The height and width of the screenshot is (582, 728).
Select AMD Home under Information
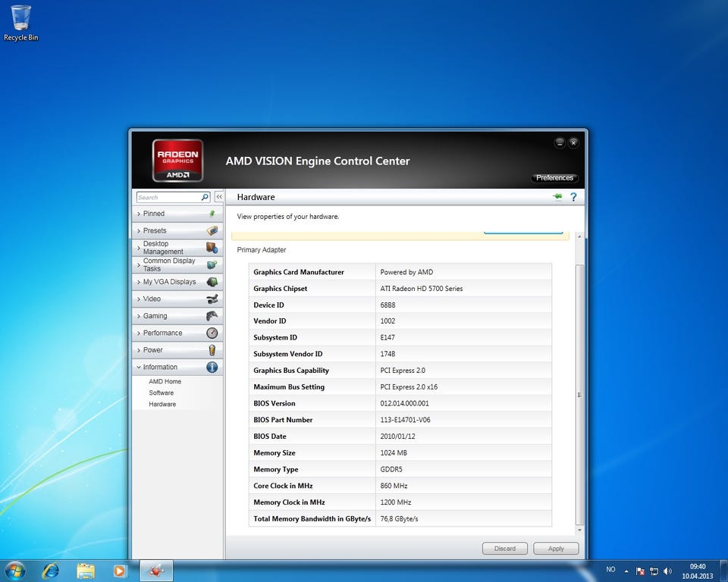pos(165,381)
